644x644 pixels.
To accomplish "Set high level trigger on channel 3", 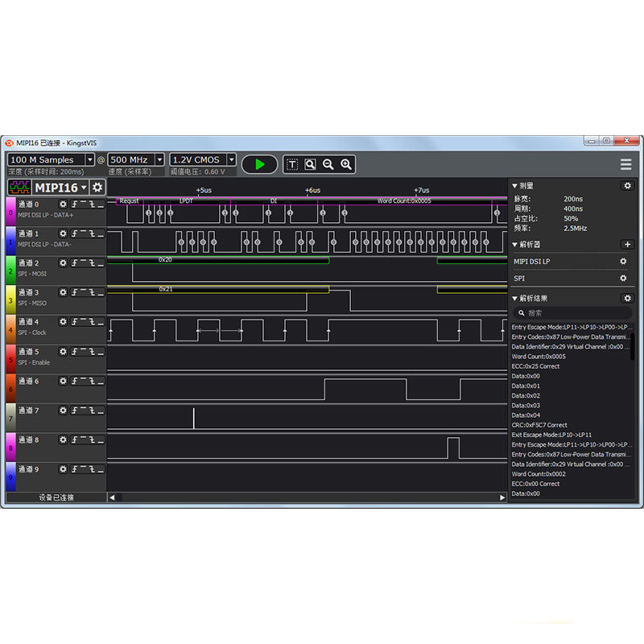I will click(83, 292).
